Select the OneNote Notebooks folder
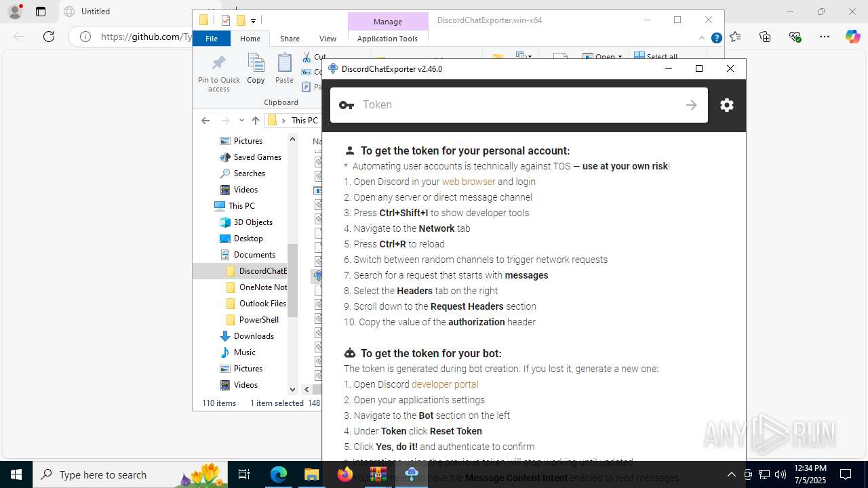868x488 pixels. [x=256, y=287]
